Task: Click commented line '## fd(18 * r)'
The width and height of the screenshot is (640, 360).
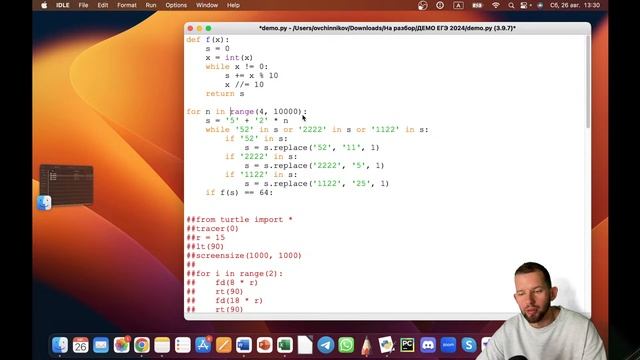Action: [225, 300]
